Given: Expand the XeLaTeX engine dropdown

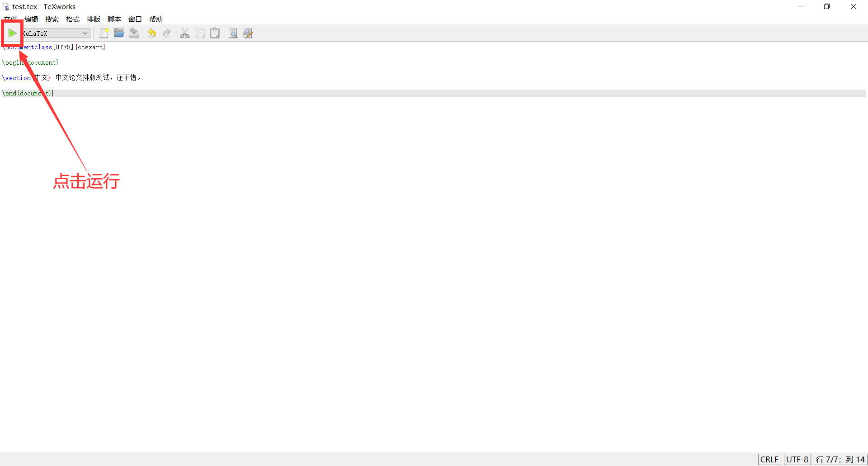Looking at the screenshot, I should click(56, 33).
